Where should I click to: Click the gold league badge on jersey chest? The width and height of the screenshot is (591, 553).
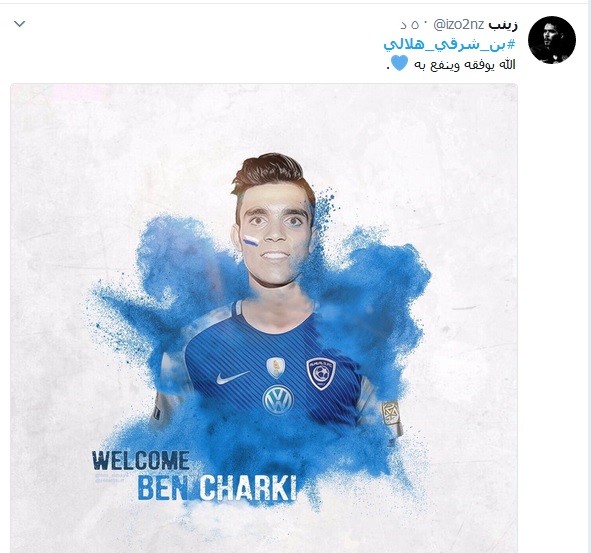[276, 367]
